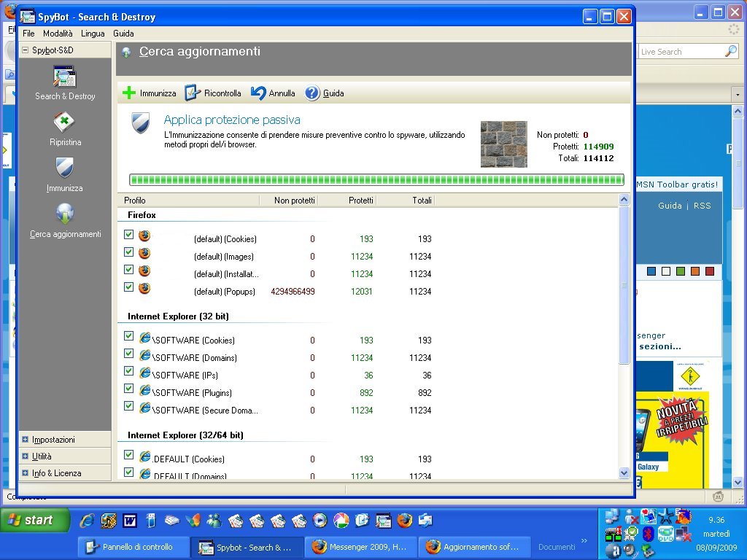Uncheck the (default) (Popups) profile checkbox
This screenshot has width=747, height=560.
tap(128, 287)
